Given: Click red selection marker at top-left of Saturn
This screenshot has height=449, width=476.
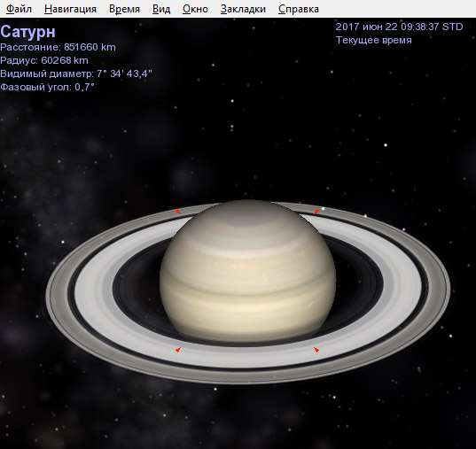Looking at the screenshot, I should [178, 212].
